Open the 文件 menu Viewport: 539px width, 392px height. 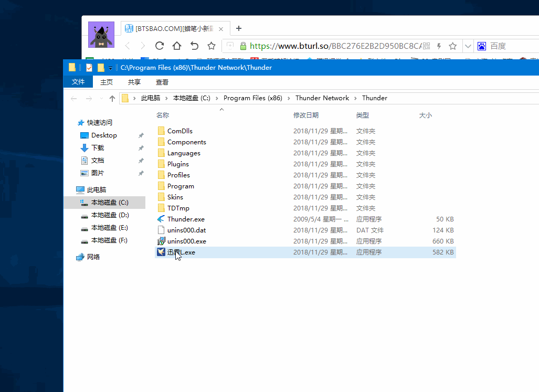coord(78,82)
